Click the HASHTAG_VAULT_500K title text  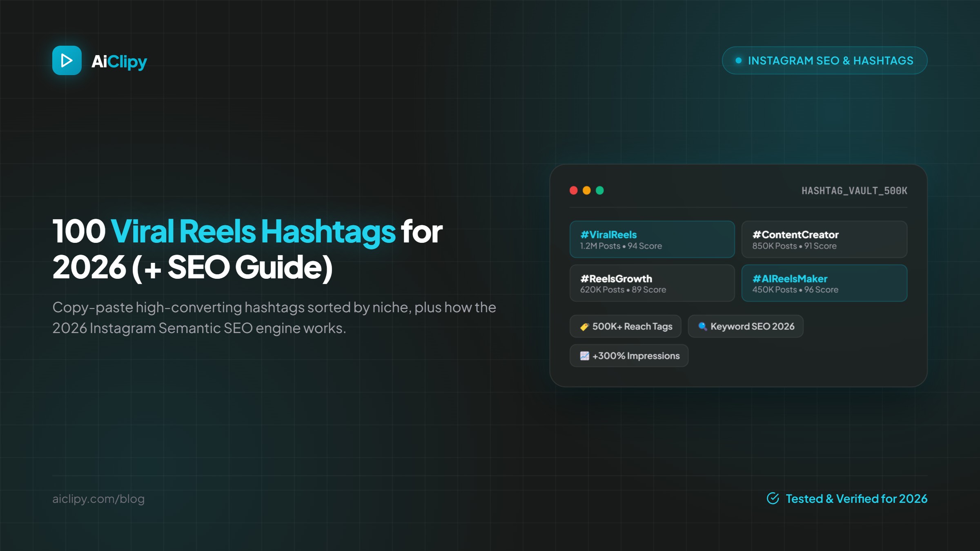click(x=854, y=191)
